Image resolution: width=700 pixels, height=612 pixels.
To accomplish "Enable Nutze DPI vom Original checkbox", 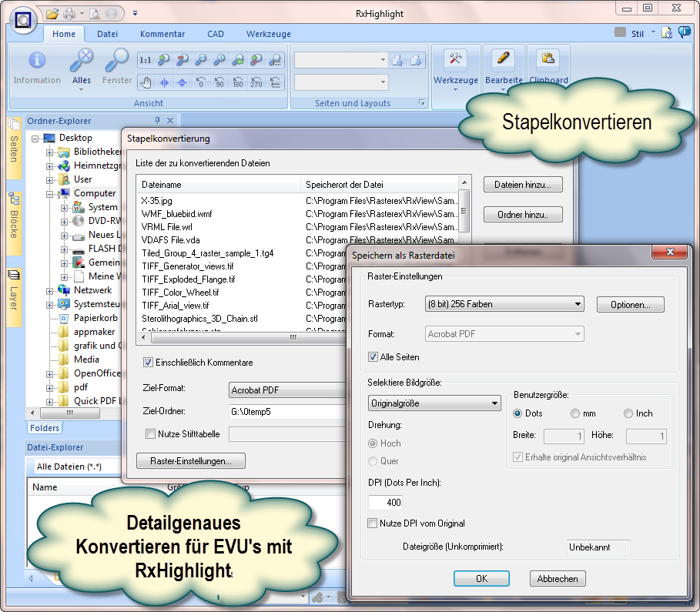I will pos(373,523).
